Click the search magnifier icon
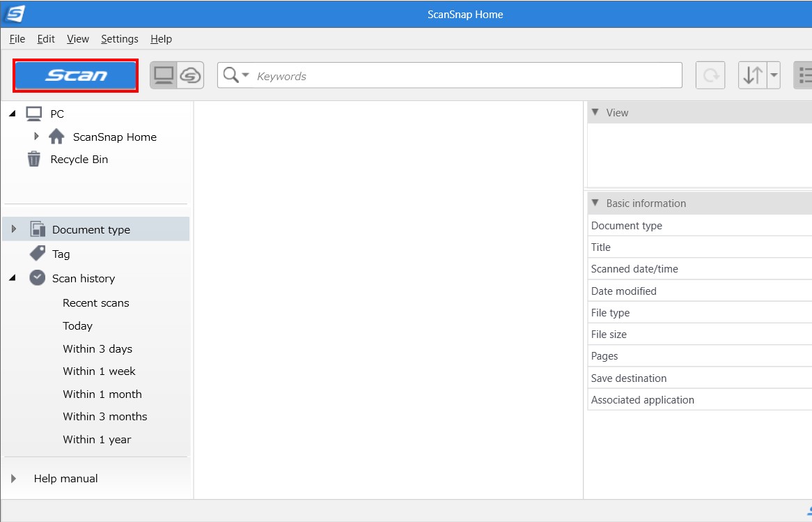Screen dimensions: 812x522 click(x=231, y=75)
